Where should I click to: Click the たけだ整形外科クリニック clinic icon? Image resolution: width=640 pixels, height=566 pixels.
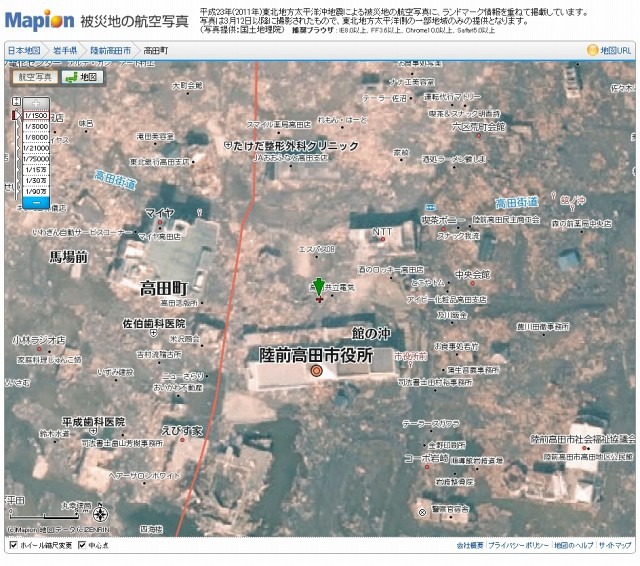click(228, 145)
